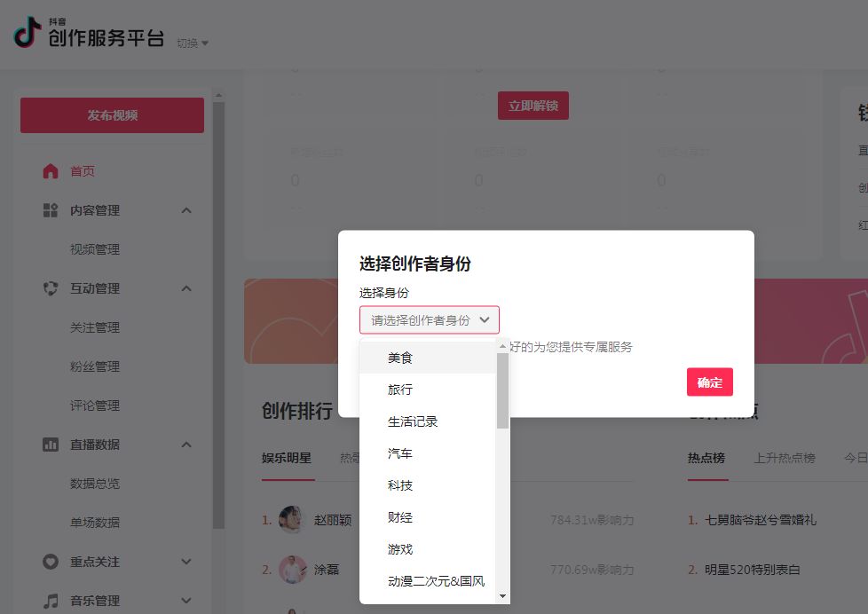
Task: Open the 切换 account switch dropdown
Action: point(189,43)
